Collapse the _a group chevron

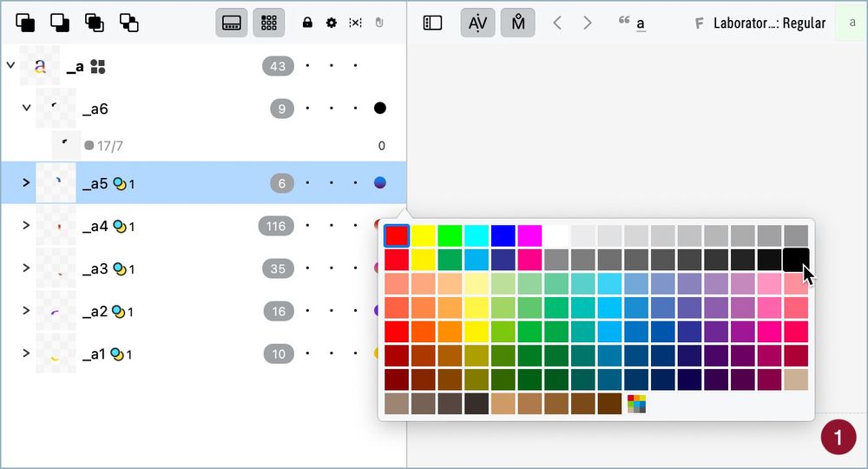point(10,65)
